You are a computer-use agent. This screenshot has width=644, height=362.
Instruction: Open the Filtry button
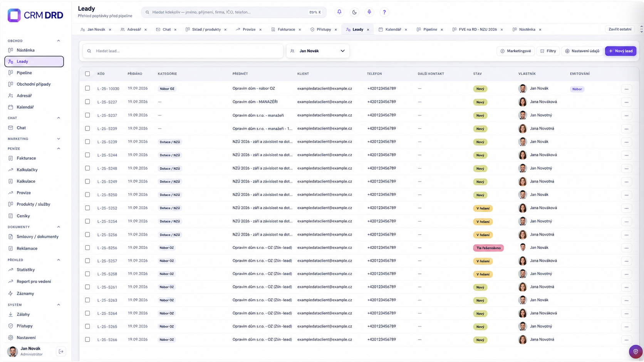tap(548, 51)
